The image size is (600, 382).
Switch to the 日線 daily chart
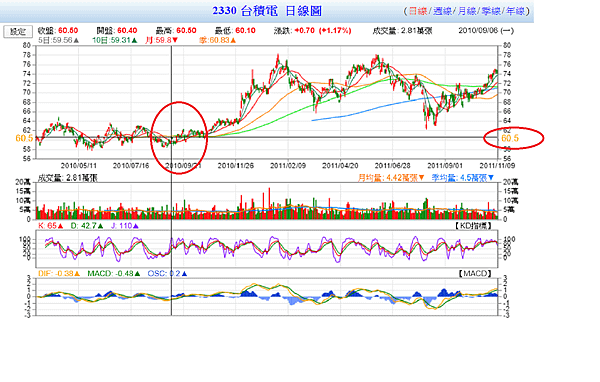coord(417,11)
